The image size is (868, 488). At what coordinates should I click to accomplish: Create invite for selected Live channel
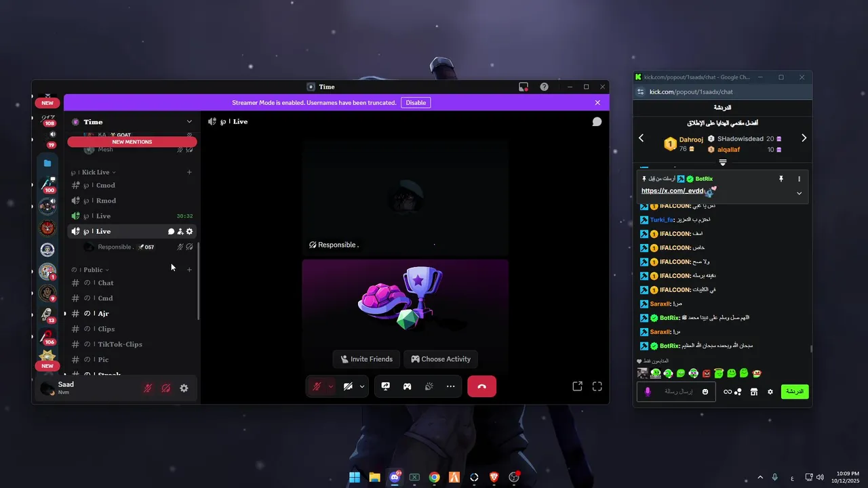(x=180, y=231)
